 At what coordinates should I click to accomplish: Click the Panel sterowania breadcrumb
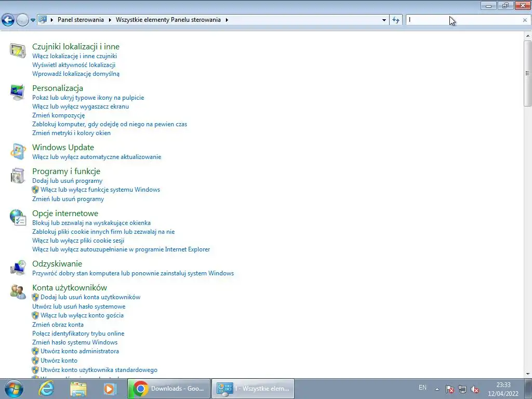point(81,20)
